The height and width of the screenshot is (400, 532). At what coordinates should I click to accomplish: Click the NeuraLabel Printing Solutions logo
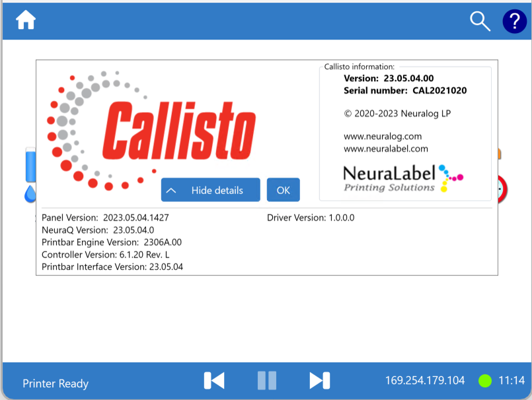pyautogui.click(x=402, y=176)
